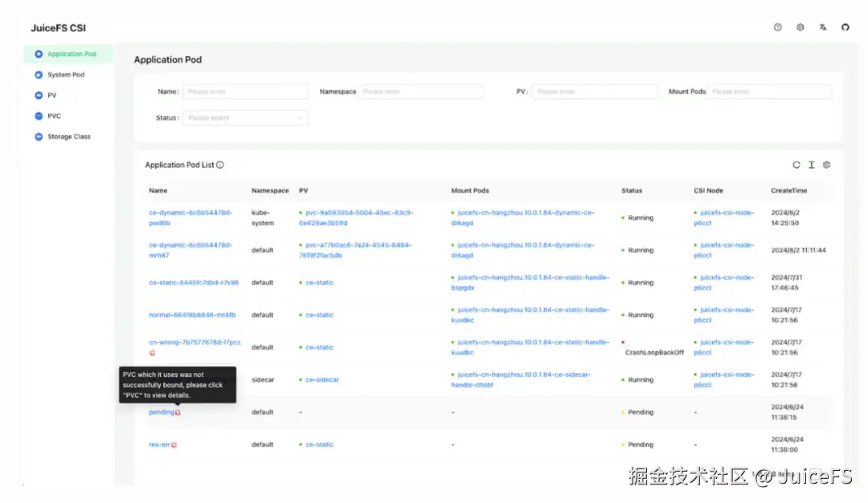Open PV pvc-9a09305d link
The width and height of the screenshot is (868, 503).
356,218
